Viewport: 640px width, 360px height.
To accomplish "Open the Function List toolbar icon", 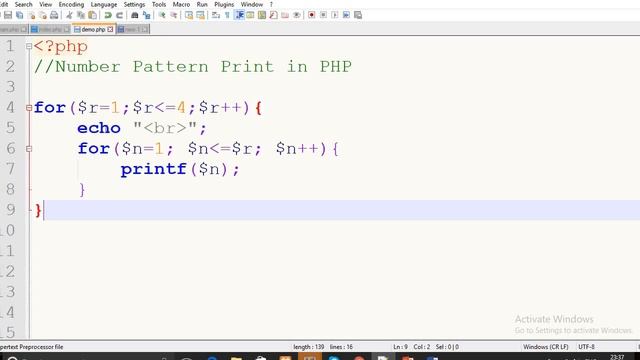I will click(x=273, y=15).
